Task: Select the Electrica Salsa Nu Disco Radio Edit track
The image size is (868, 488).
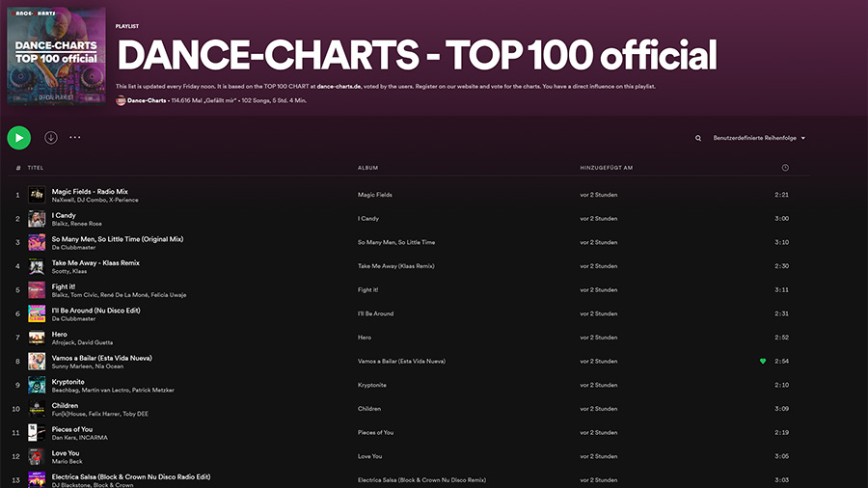Action: pos(131,477)
